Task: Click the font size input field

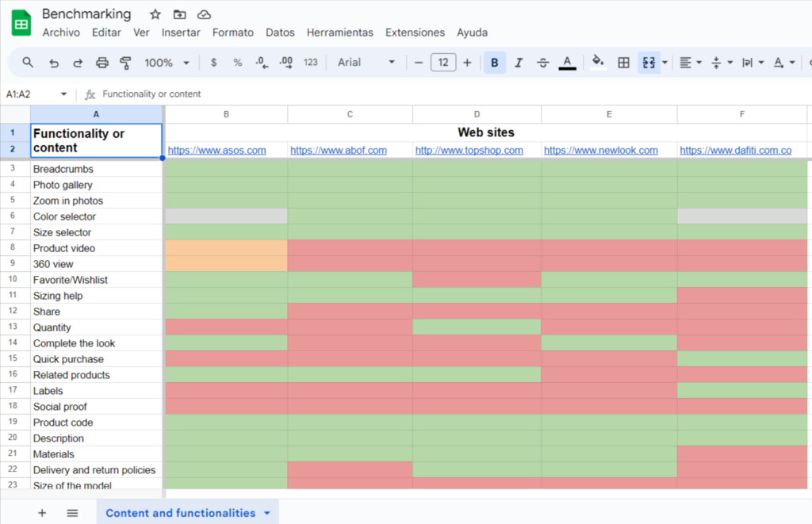Action: coord(443,63)
